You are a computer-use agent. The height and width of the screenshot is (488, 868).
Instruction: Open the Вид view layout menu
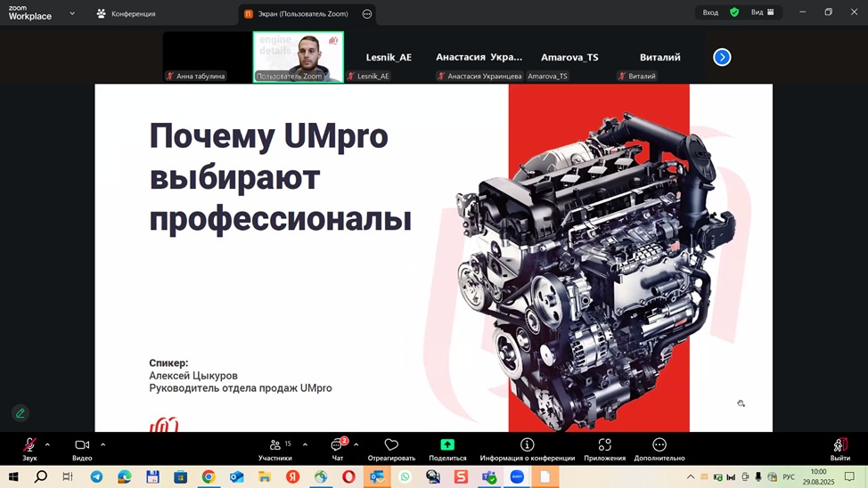[x=762, y=12]
